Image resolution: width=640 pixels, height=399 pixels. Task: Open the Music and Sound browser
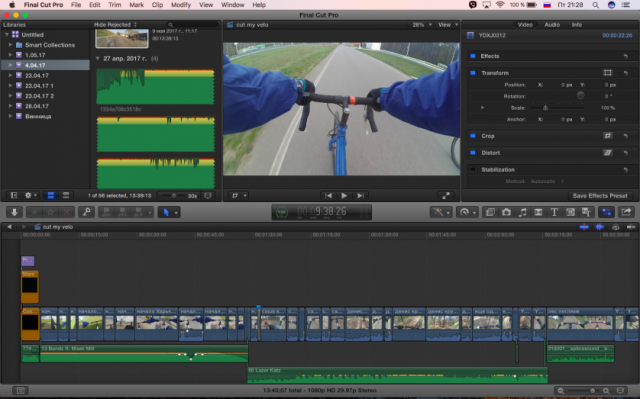click(x=522, y=212)
